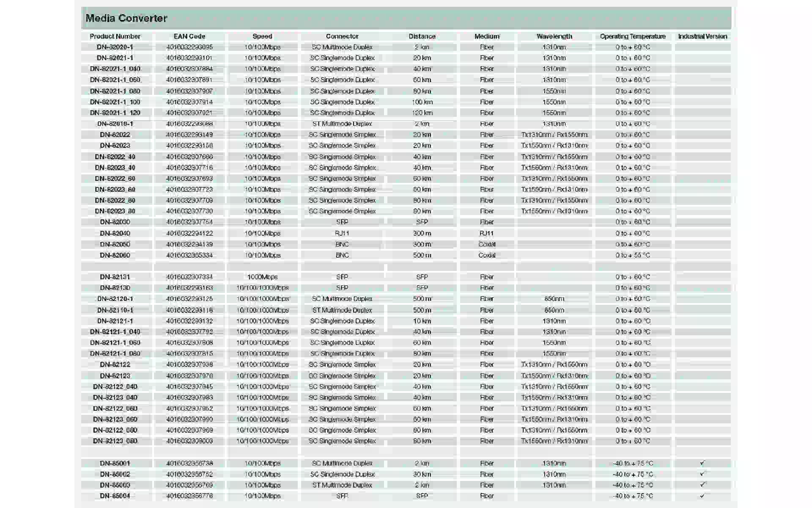The width and height of the screenshot is (812, 508).
Task: Click the Connector column header
Action: click(x=342, y=36)
